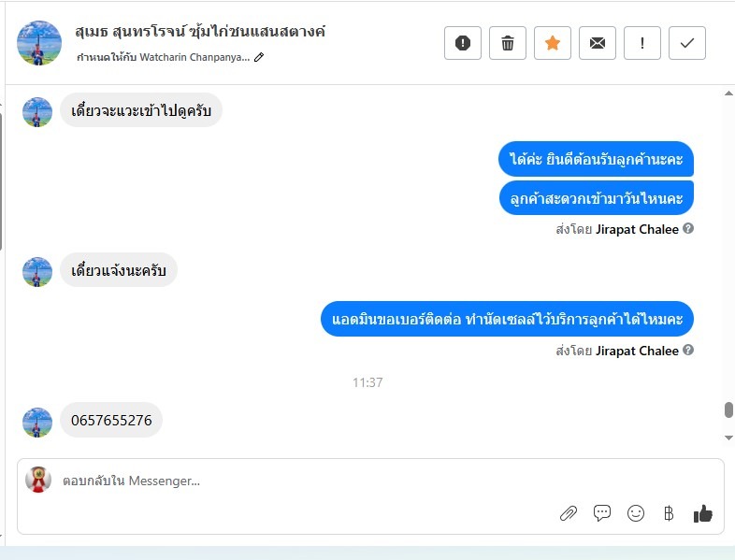The image size is (735, 560).
Task: Click the customer name in conversation header
Action: point(200,32)
